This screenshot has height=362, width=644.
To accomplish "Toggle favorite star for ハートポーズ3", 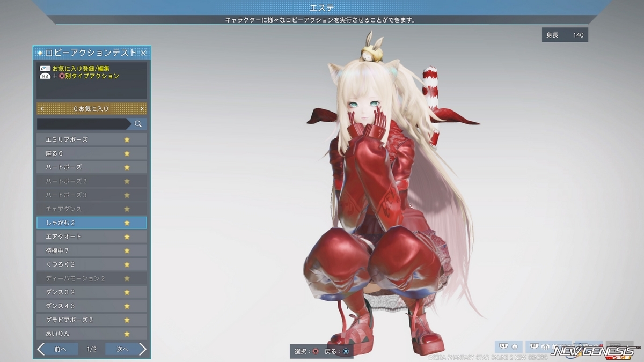I will tap(127, 195).
